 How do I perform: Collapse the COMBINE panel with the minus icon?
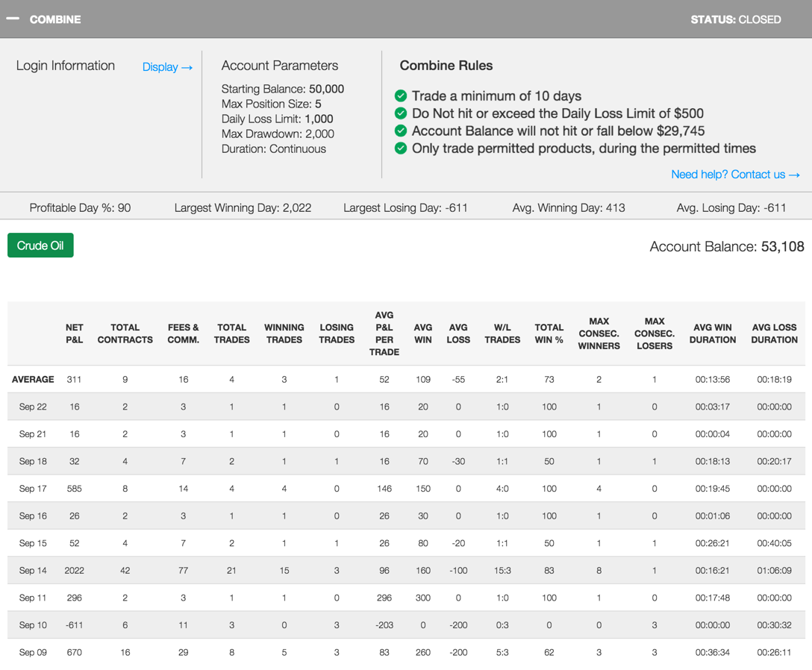[x=13, y=19]
